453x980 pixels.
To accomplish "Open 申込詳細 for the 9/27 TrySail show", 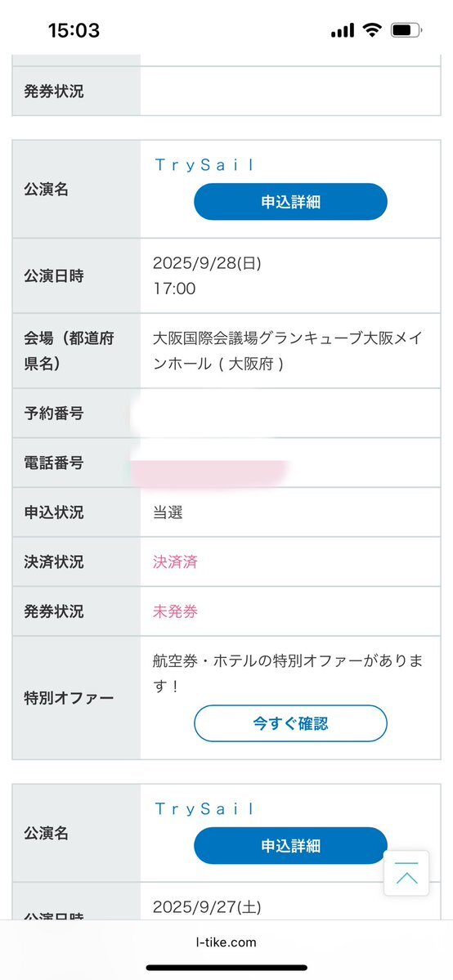I will coord(290,846).
